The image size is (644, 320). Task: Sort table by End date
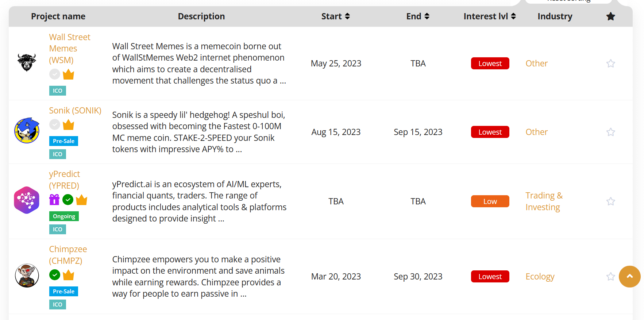tap(418, 16)
